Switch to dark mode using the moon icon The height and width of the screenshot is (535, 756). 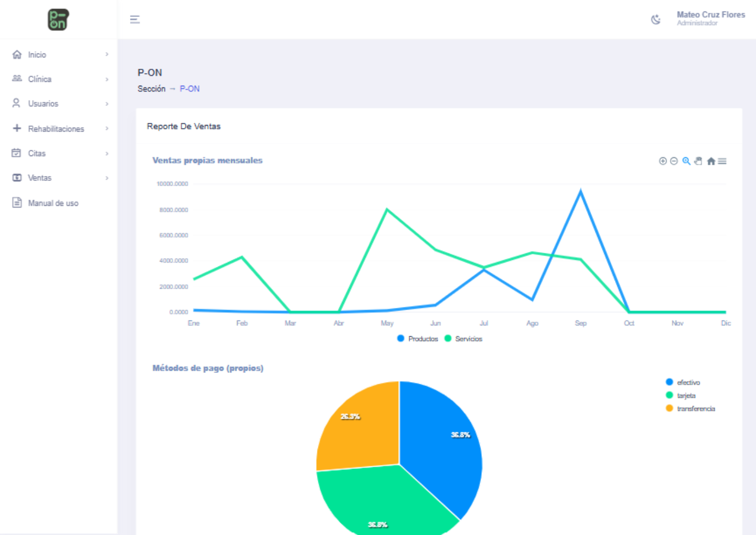pos(655,20)
